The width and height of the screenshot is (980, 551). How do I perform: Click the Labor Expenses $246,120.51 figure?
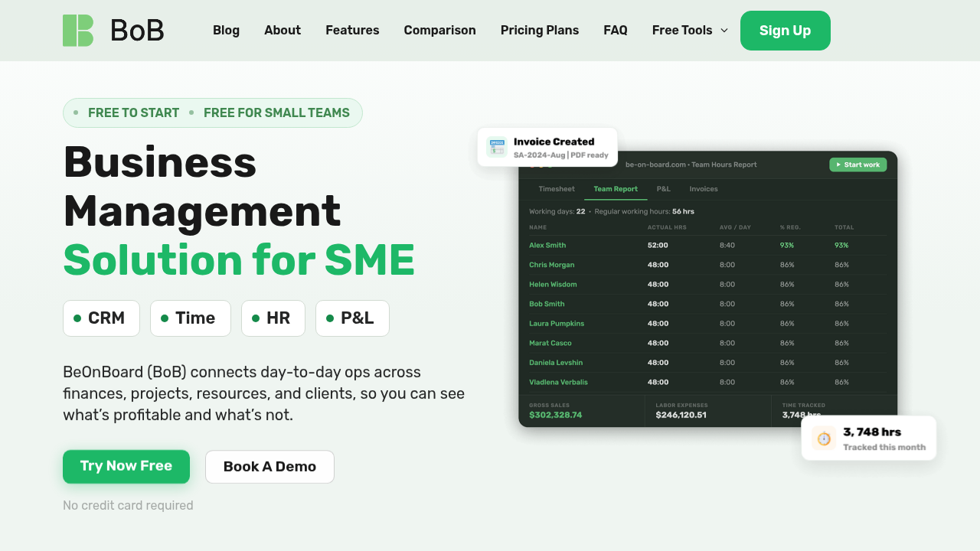click(x=681, y=415)
